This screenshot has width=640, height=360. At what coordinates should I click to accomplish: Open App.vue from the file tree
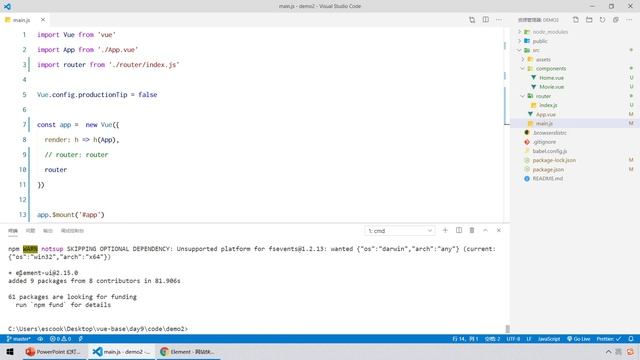point(546,114)
